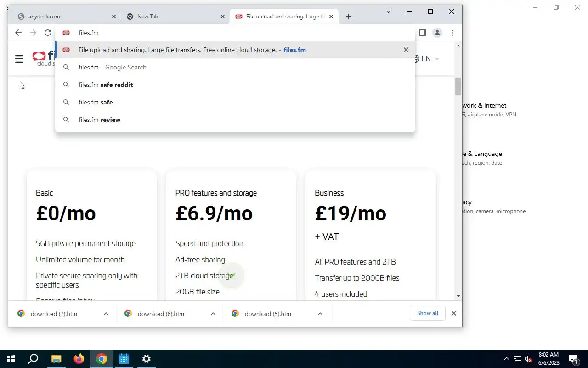Open download (7).htm file
The image size is (588, 368).
(54, 314)
